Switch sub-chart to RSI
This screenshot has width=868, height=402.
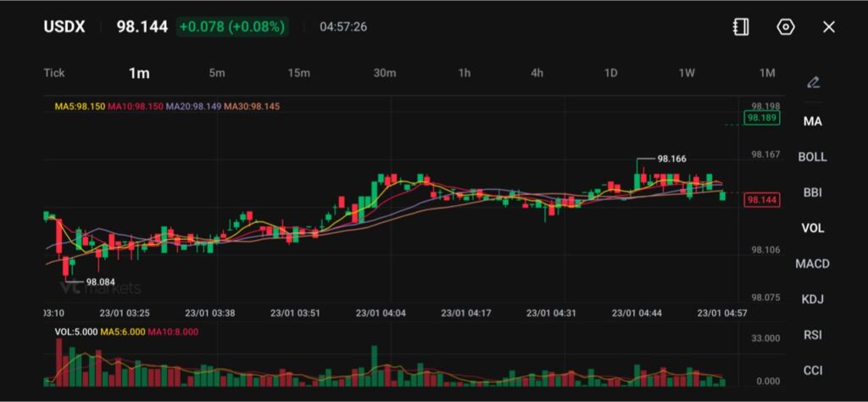pos(812,335)
